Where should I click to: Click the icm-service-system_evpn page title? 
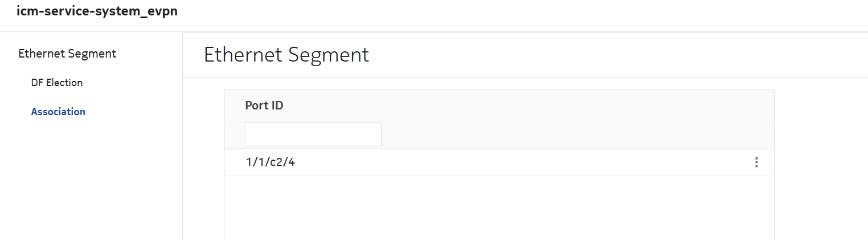coord(97,12)
